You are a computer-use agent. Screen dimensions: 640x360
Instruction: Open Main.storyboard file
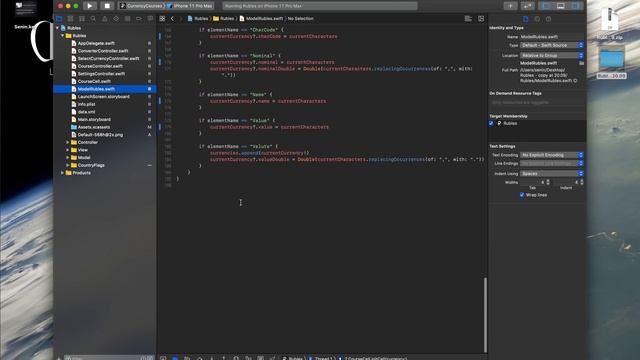coord(94,120)
